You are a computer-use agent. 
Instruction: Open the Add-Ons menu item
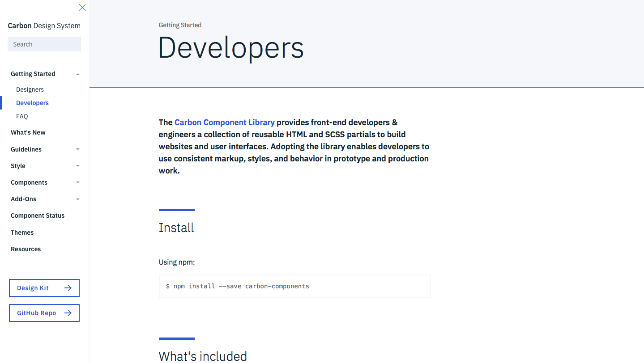click(x=23, y=199)
